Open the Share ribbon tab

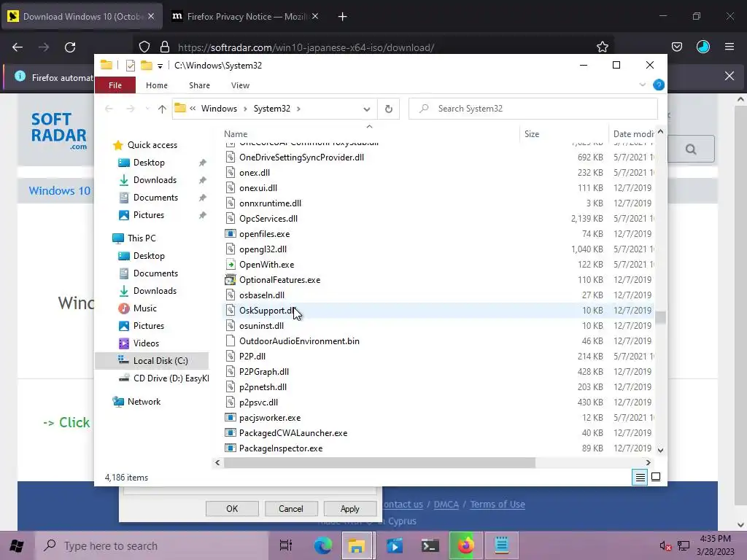[199, 85]
